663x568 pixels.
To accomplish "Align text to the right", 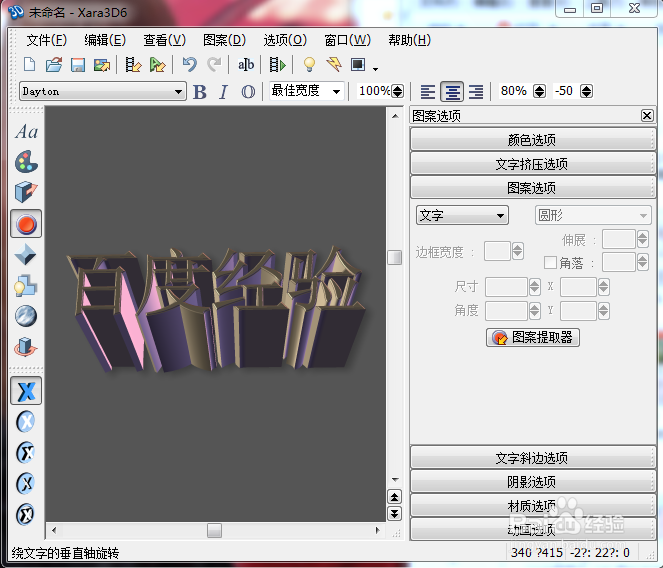I will tap(476, 92).
